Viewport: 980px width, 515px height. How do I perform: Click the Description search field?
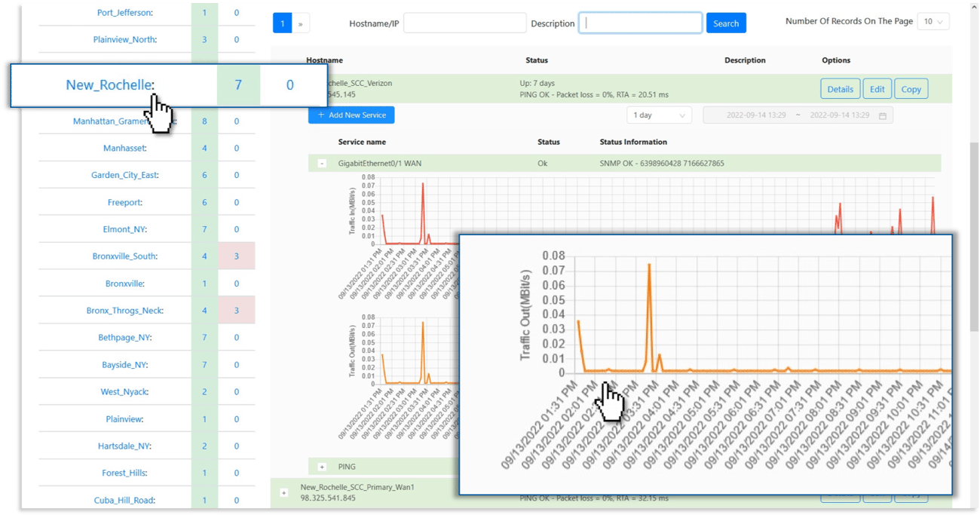pos(639,23)
